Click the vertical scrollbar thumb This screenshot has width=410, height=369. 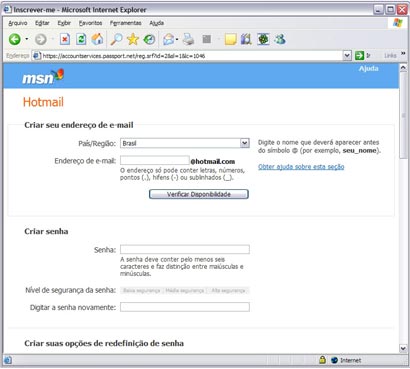[x=403, y=115]
